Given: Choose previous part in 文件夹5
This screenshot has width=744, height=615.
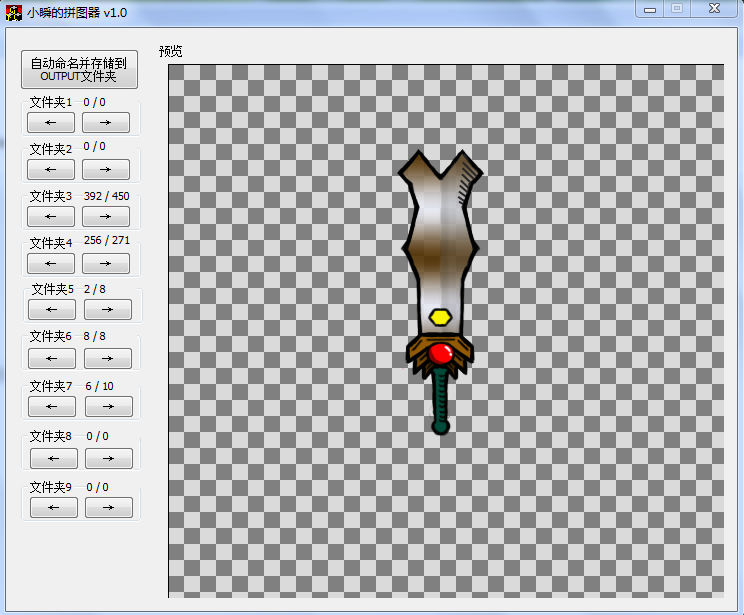Looking at the screenshot, I should 52,309.
